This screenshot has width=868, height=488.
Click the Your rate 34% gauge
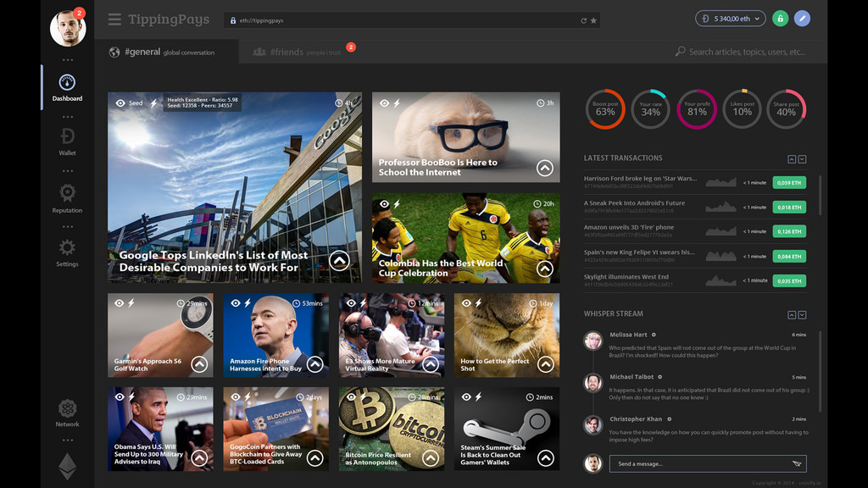click(x=650, y=109)
